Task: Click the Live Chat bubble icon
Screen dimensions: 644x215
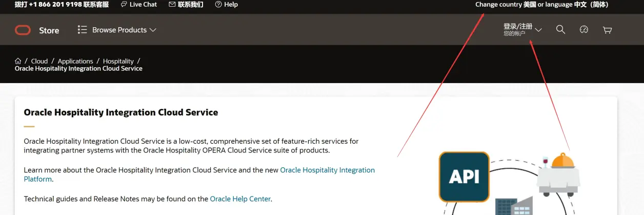Action: [x=124, y=4]
